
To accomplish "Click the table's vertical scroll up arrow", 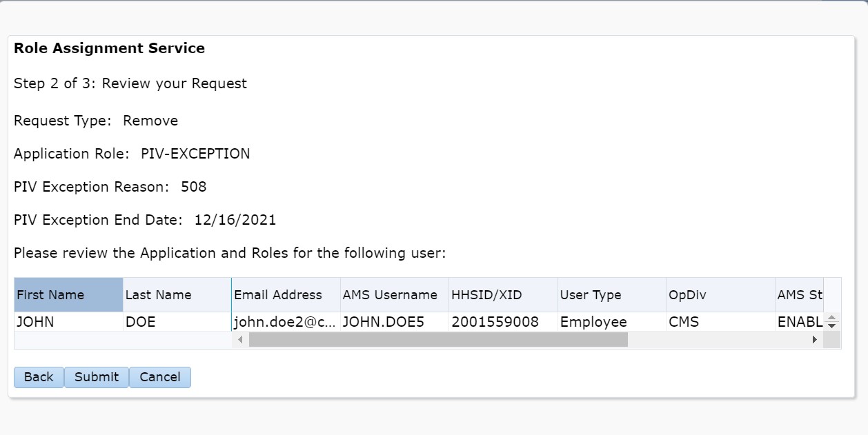I will tap(831, 318).
